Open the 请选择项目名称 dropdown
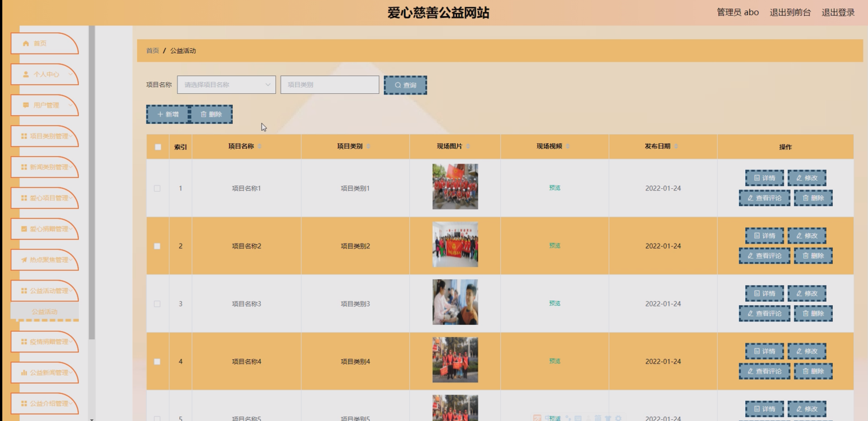868x421 pixels. coord(227,85)
